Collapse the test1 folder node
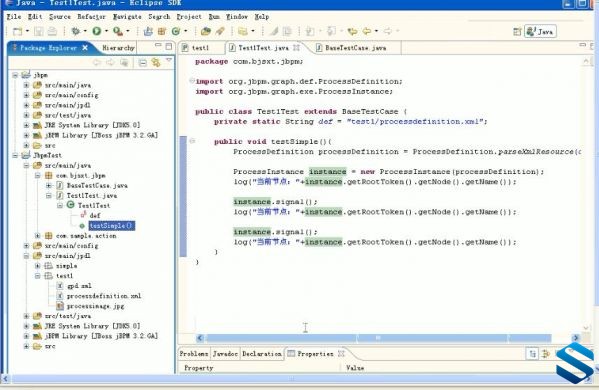The height and width of the screenshot is (390, 599). [x=37, y=275]
